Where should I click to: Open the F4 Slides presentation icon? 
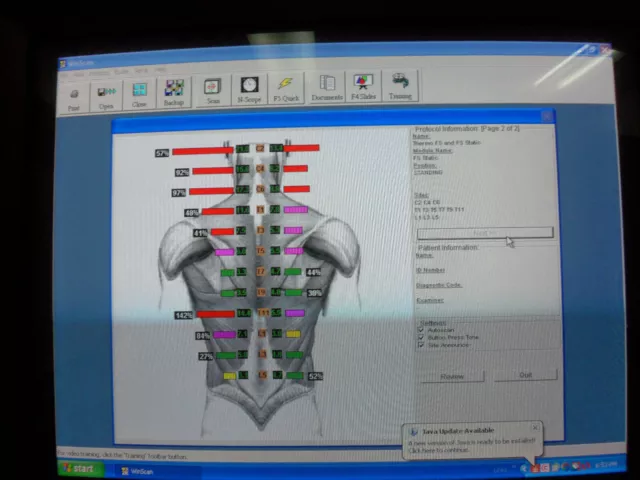click(363, 86)
